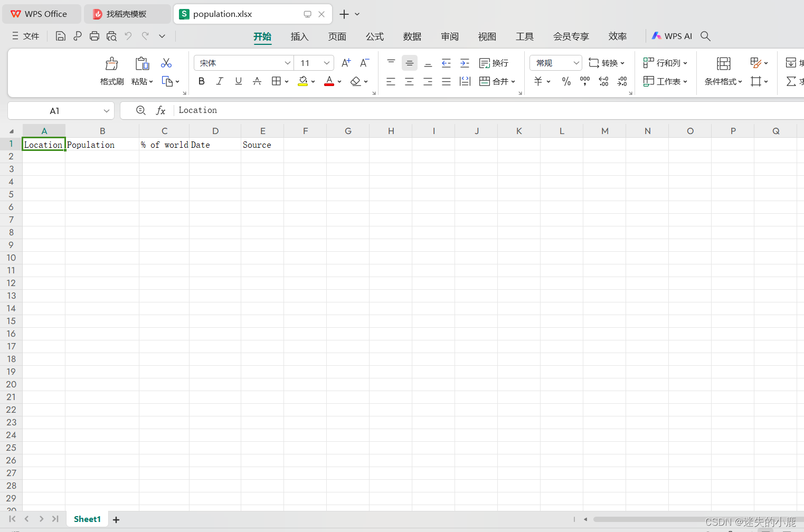The image size is (804, 532).
Task: Switch to the 视图 ribbon tab
Action: click(487, 36)
